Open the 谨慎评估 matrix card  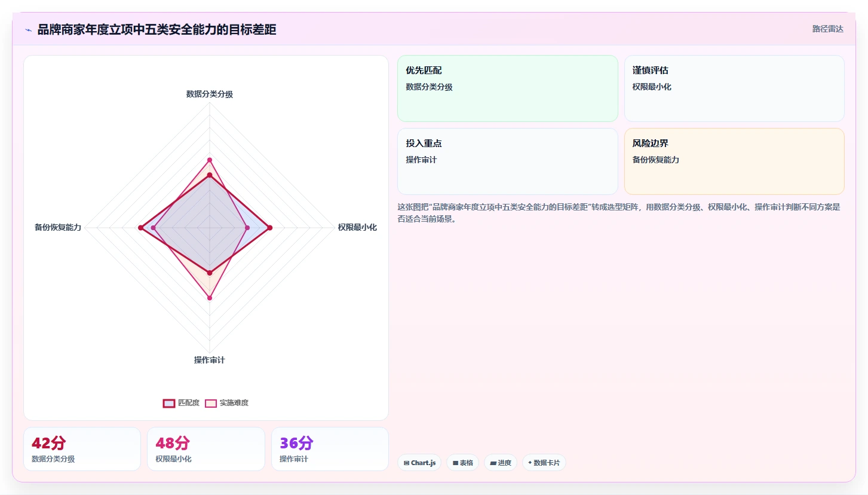click(x=734, y=88)
